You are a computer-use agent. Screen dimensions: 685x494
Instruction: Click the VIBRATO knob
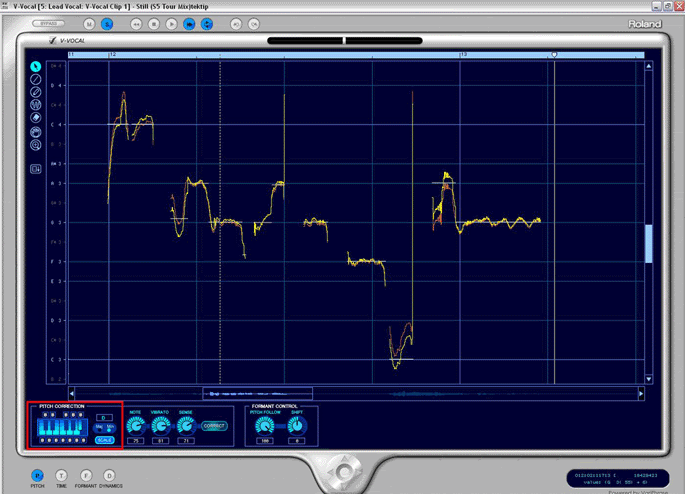click(x=161, y=425)
